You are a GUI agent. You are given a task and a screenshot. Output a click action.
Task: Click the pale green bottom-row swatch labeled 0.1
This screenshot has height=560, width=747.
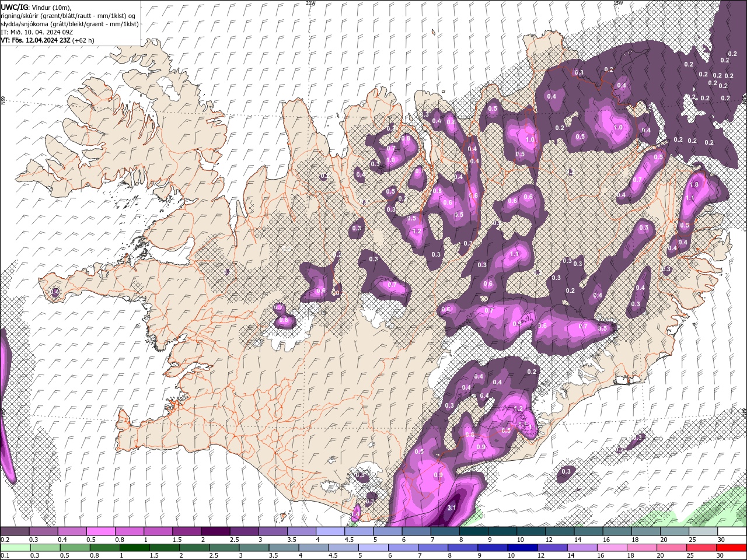[15, 548]
